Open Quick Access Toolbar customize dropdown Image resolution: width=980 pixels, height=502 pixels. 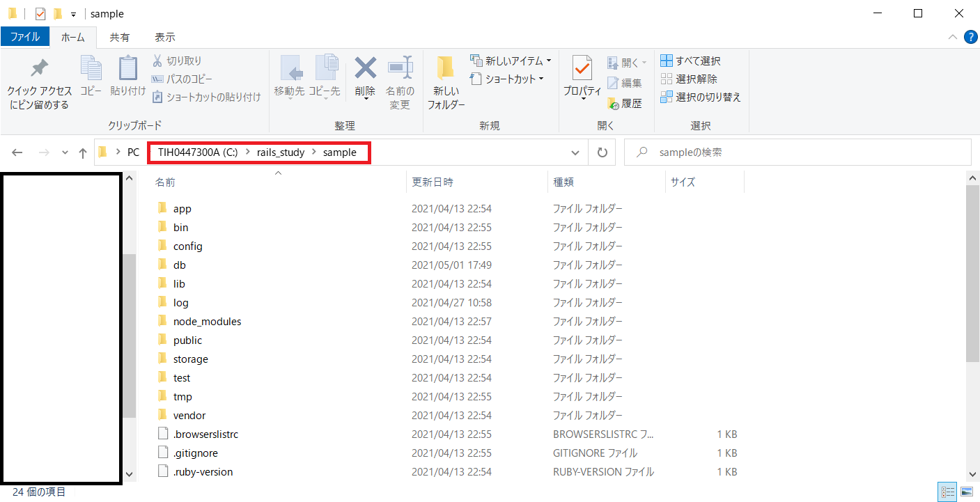(x=73, y=14)
